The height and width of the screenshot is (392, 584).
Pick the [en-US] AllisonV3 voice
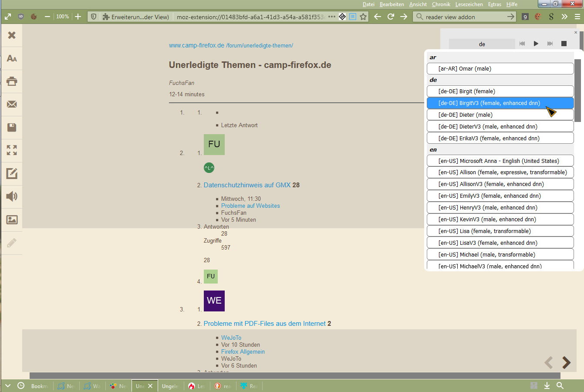(x=500, y=184)
